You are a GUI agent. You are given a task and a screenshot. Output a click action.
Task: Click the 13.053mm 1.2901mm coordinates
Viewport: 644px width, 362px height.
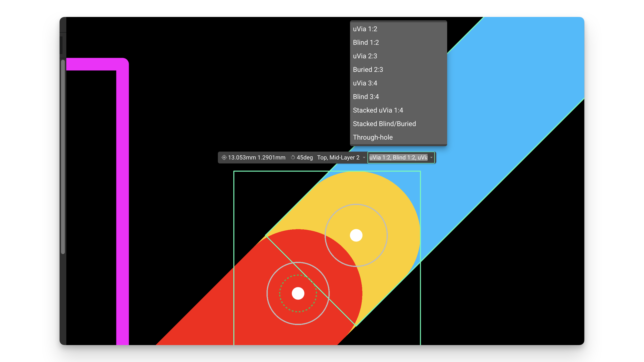(257, 158)
